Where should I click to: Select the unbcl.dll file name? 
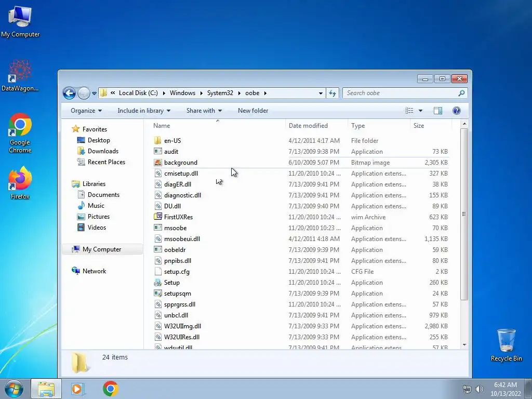coord(176,315)
